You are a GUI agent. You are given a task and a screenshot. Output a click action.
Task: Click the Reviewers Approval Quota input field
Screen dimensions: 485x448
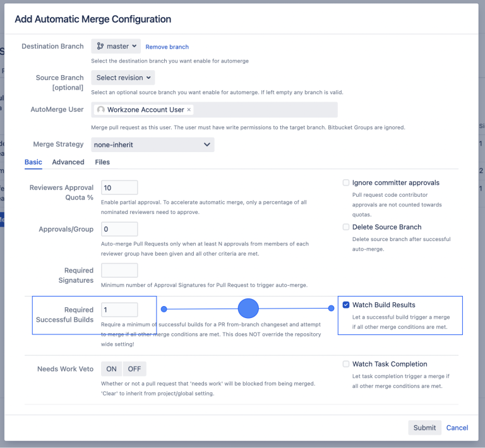119,188
